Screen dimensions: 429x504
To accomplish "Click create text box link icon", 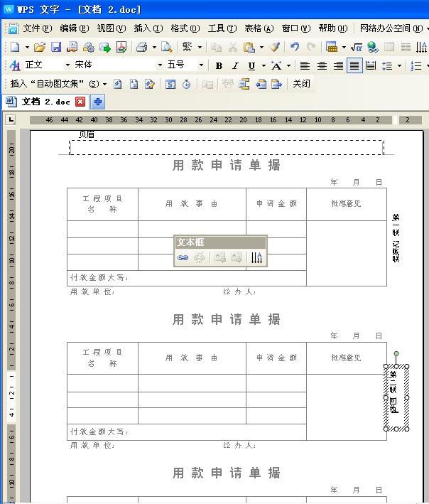I will [183, 257].
